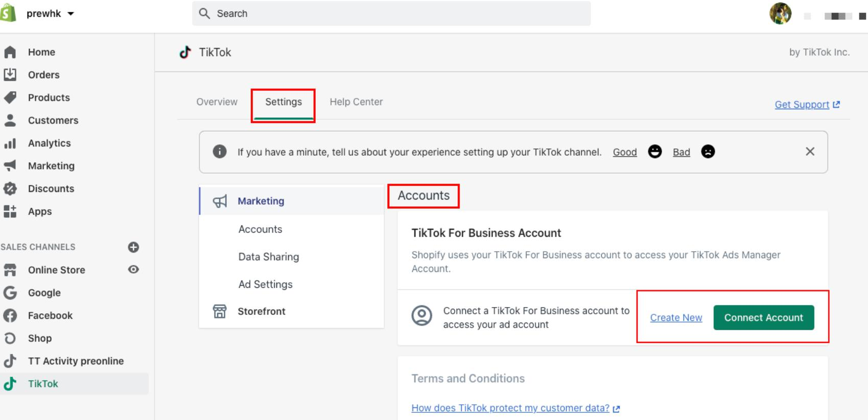The height and width of the screenshot is (420, 868).
Task: Select Ad Settings item
Action: 265,284
